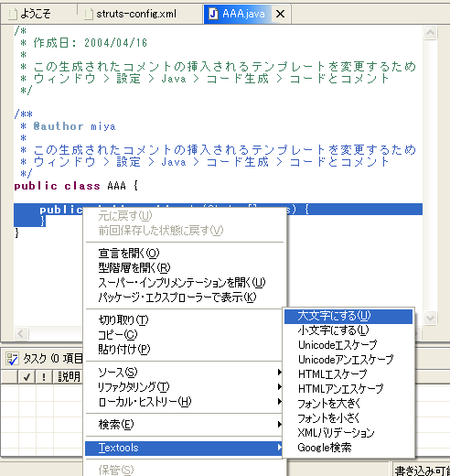This screenshot has height=476, width=450.
Task: Click the タスク panel checklist icon
Action: 12,359
